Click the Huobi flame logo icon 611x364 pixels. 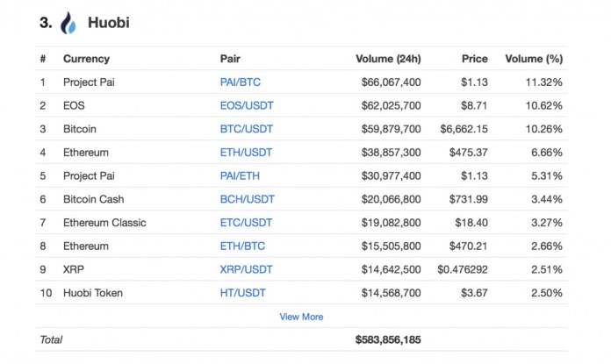pos(68,23)
